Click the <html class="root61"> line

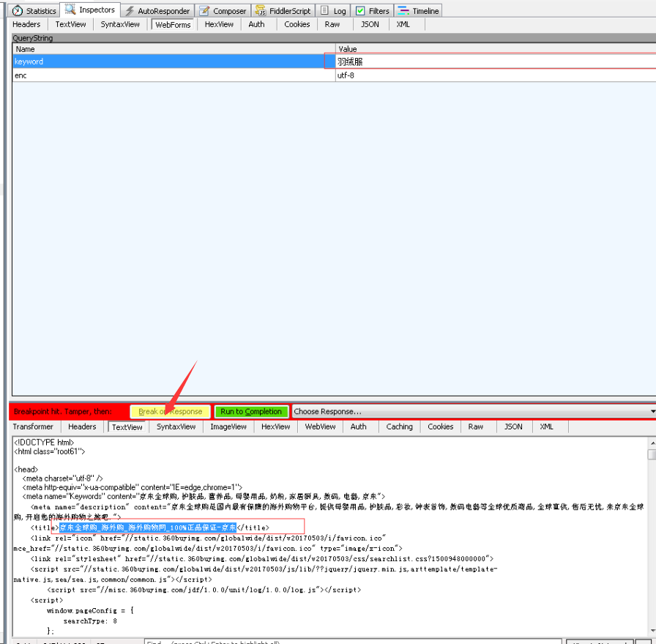coord(49,451)
